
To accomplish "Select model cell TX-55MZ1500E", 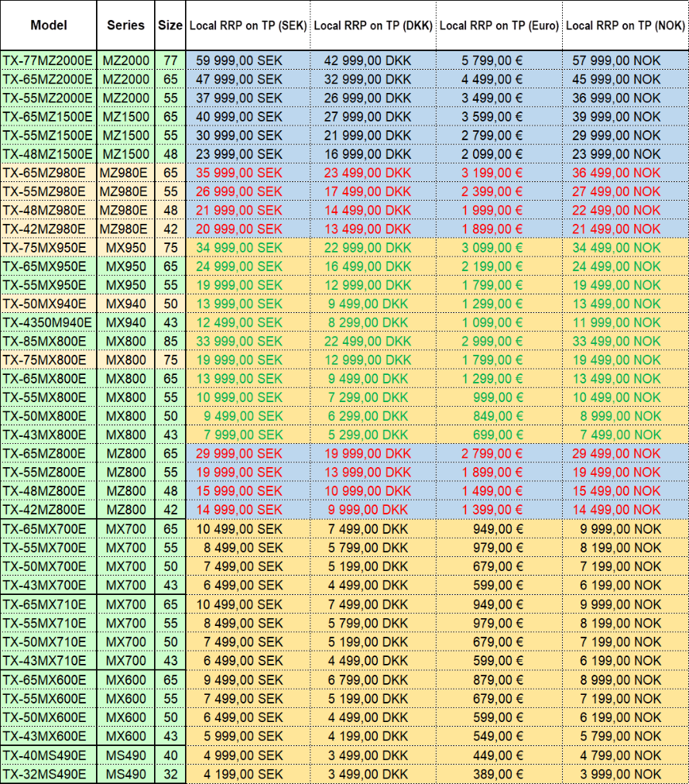I will (x=49, y=136).
